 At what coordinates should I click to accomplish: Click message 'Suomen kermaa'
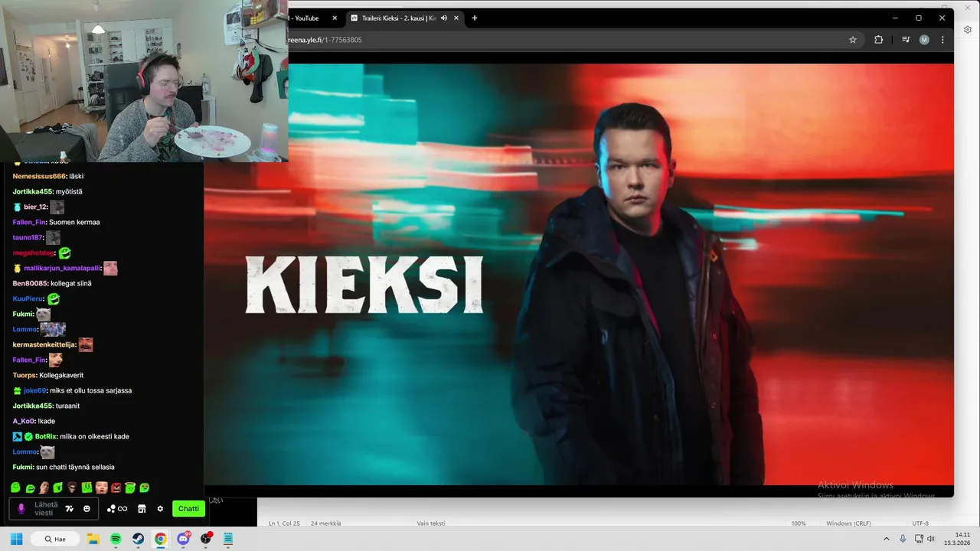click(74, 222)
